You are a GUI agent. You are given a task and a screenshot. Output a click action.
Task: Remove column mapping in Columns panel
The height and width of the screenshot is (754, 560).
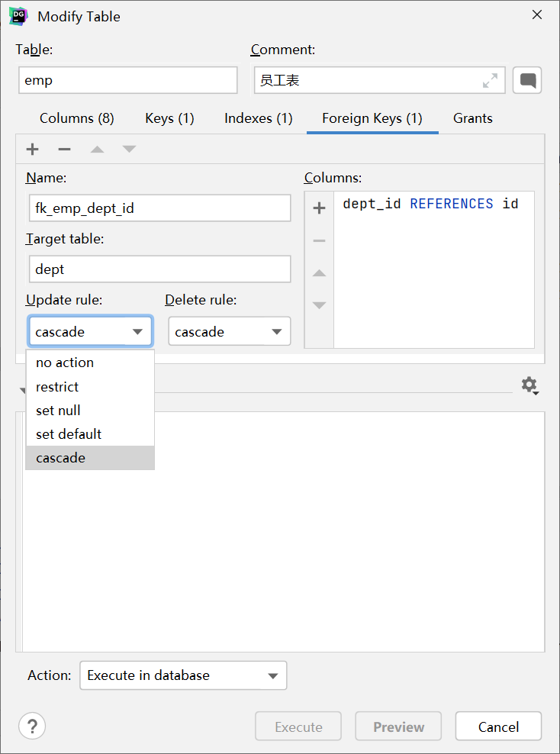point(319,240)
